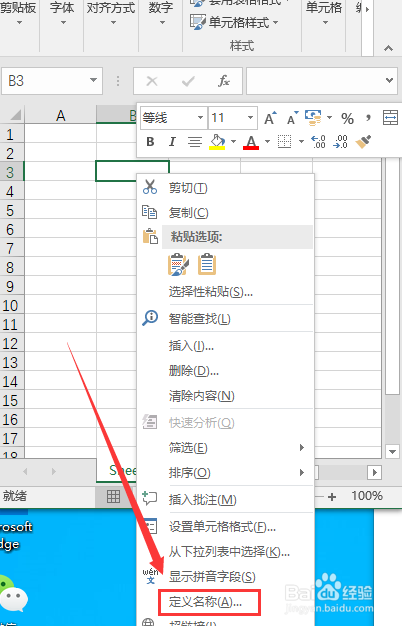Open the font name dropdown 等线

[200, 118]
